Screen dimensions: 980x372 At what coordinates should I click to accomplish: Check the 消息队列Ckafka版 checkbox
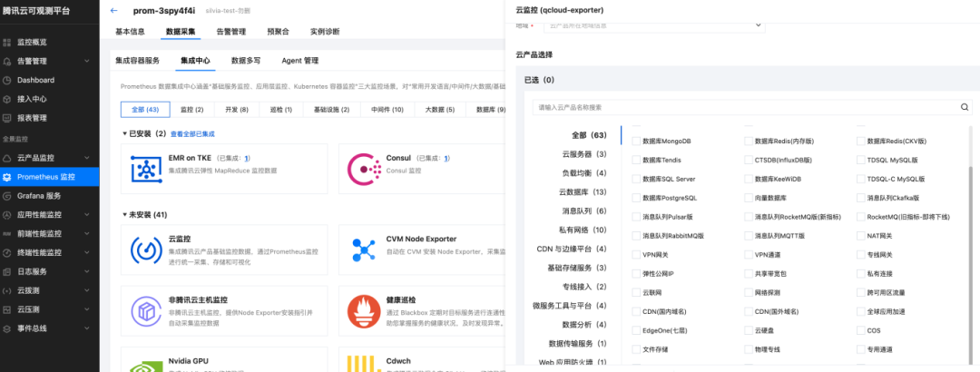pos(860,198)
